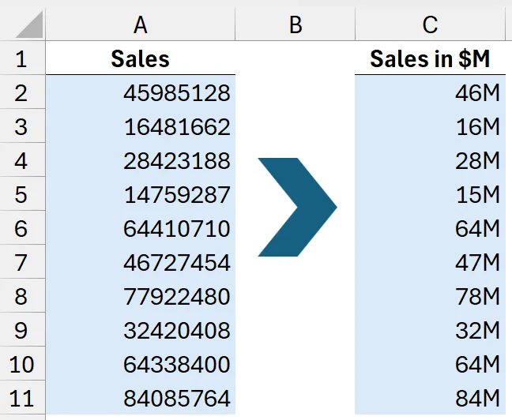Click cell containing 77922480
The image size is (512, 420).
(141, 297)
